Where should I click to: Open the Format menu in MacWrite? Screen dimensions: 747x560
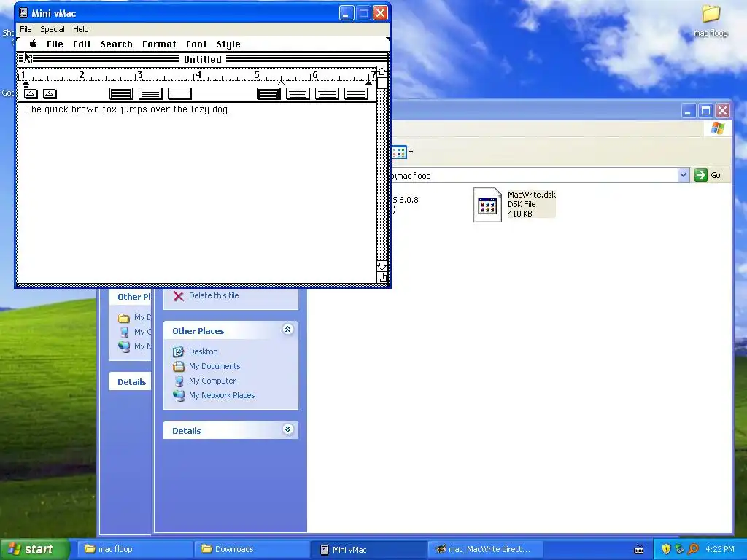click(x=159, y=44)
